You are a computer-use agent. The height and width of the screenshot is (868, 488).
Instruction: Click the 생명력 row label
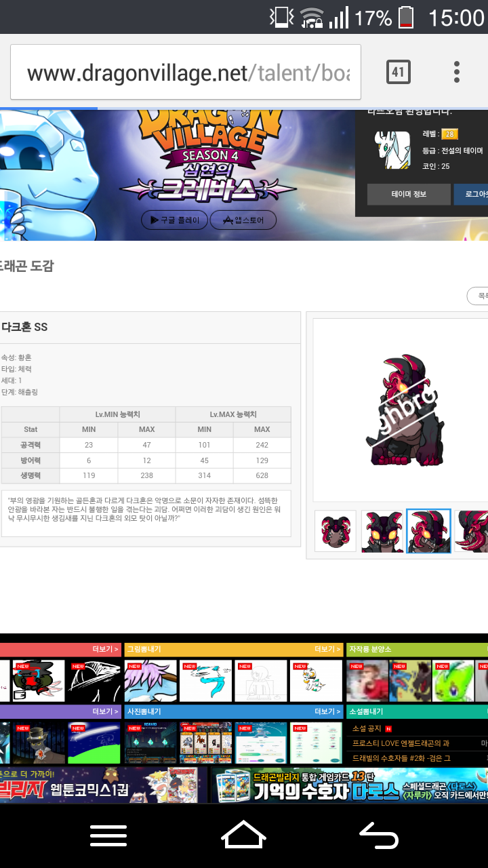tap(30, 475)
